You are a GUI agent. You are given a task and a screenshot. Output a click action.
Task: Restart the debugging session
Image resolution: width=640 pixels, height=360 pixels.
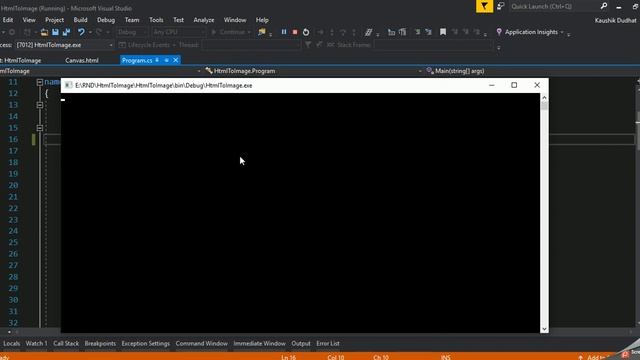[306, 32]
